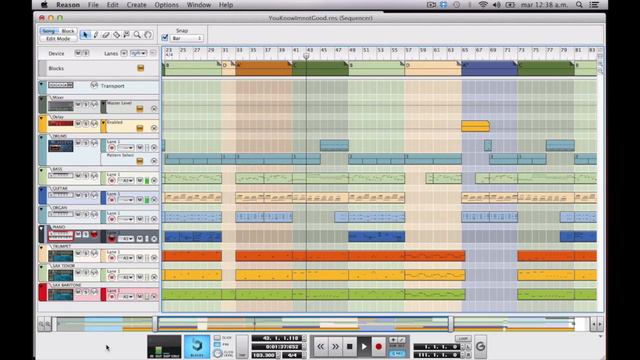Viewport: 640px width, 360px height.
Task: Select the Eraser tool
Action: (106, 35)
